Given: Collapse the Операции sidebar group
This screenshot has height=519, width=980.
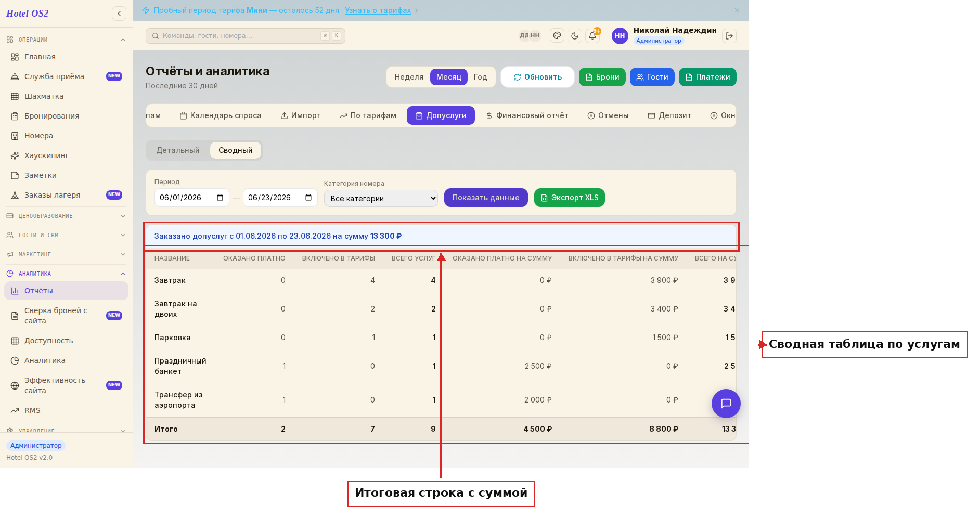Looking at the screenshot, I should pos(67,40).
